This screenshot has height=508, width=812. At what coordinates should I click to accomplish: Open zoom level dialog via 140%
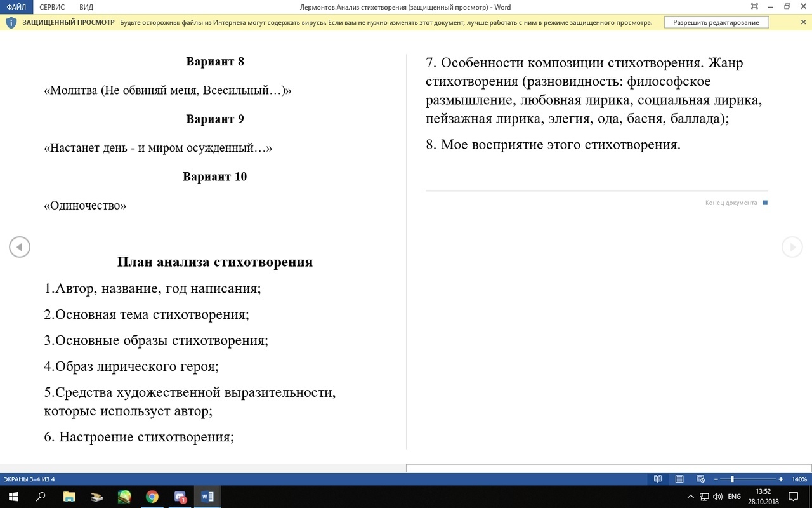tap(799, 479)
